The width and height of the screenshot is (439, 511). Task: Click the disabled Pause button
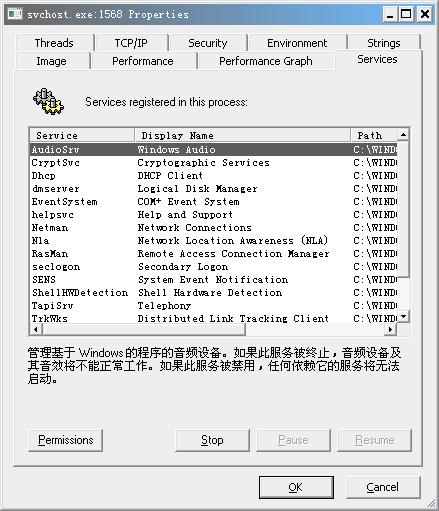293,440
